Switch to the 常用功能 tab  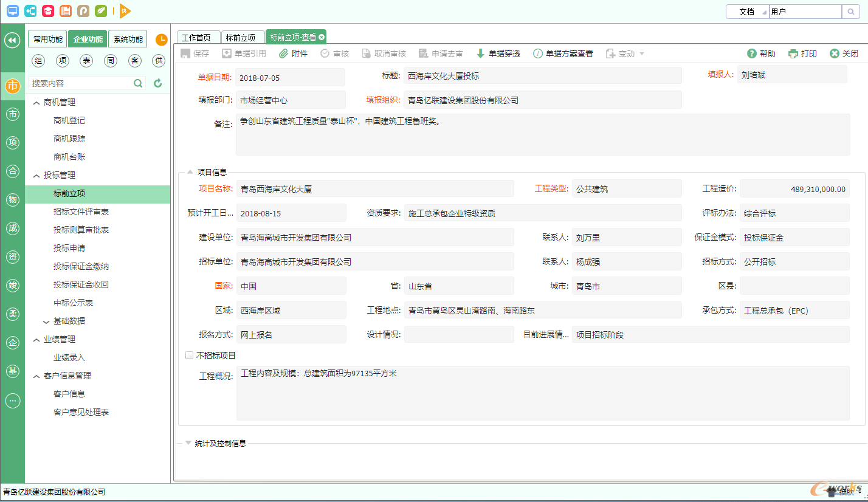47,39
